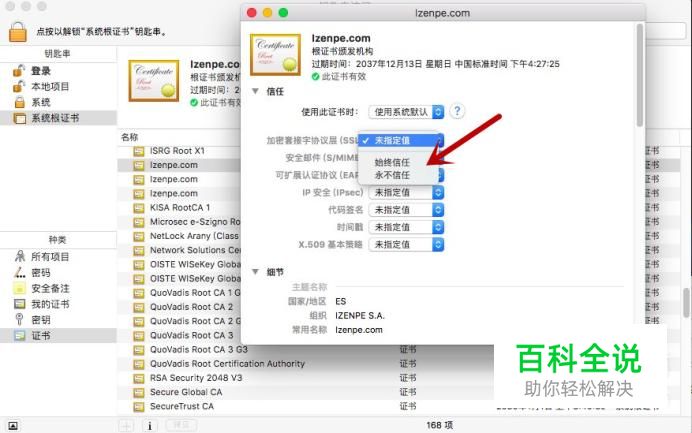Select ISRG Root X1 certificate row
The image size is (692, 433).
pos(179,151)
